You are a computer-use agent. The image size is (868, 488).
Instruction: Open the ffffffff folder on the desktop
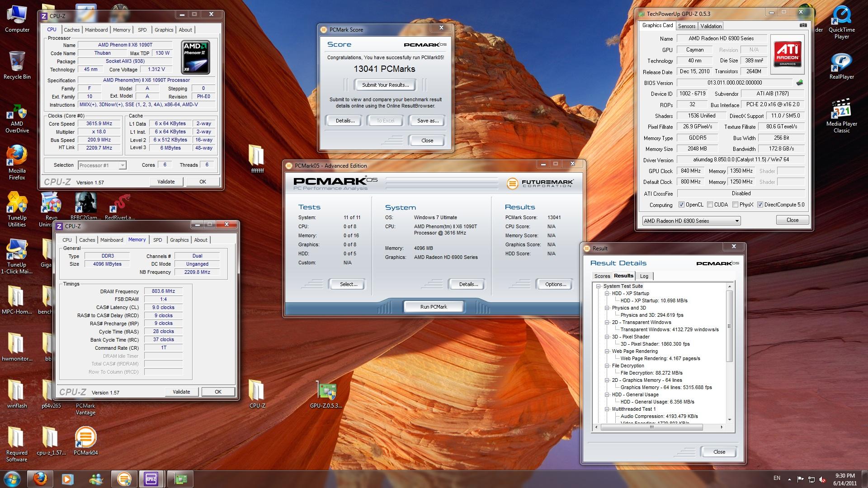pos(257,159)
